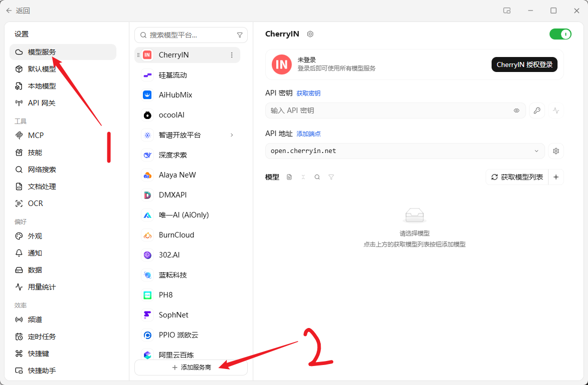Screen dimensions: 588x385
Task: Click the picture-in-picture window icon in title bar
Action: pos(507,11)
